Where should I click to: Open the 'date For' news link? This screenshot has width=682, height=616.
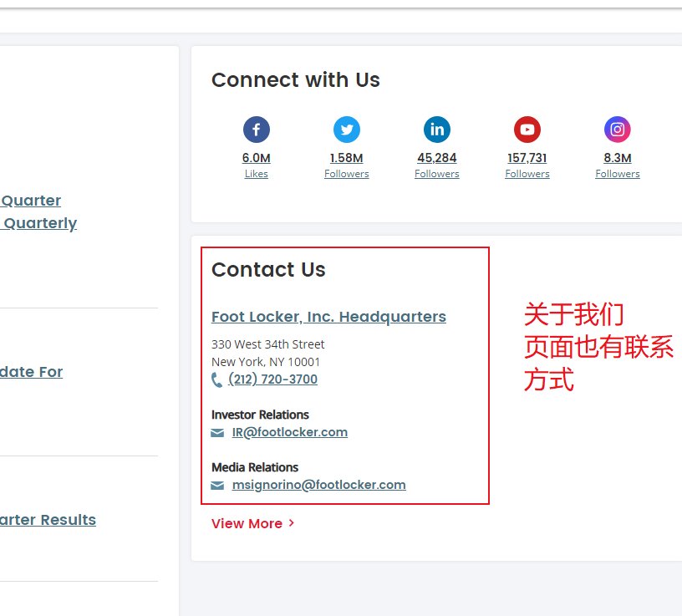pyautogui.click(x=31, y=372)
